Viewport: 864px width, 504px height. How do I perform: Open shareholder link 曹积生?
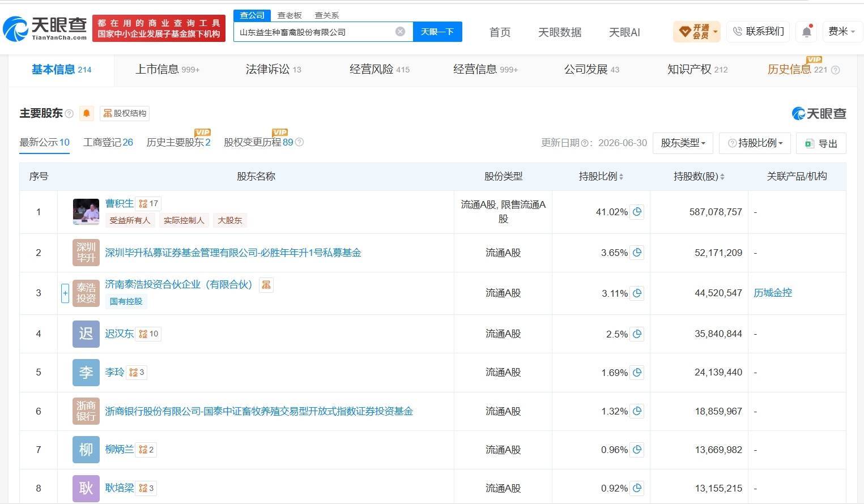pos(120,203)
